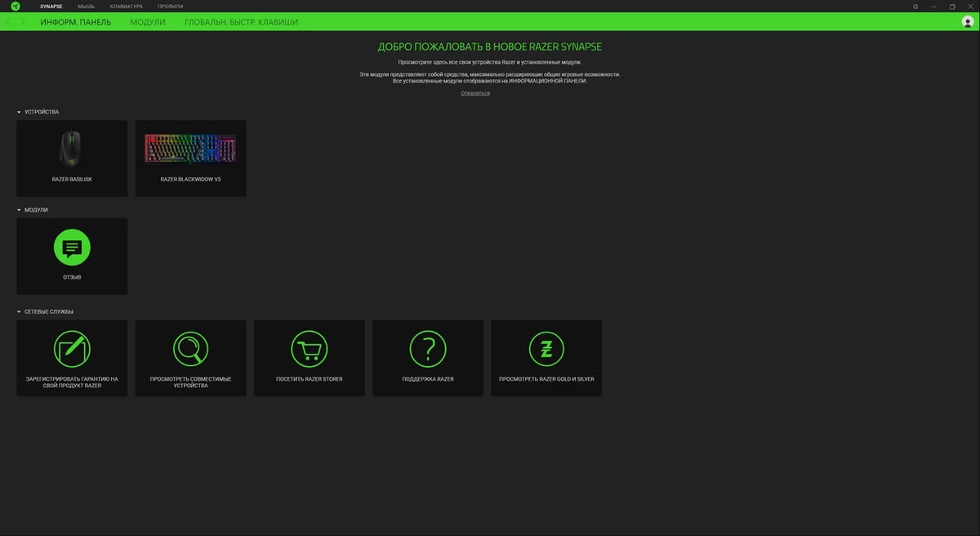Open the Отзыв feedback module icon

tap(72, 248)
